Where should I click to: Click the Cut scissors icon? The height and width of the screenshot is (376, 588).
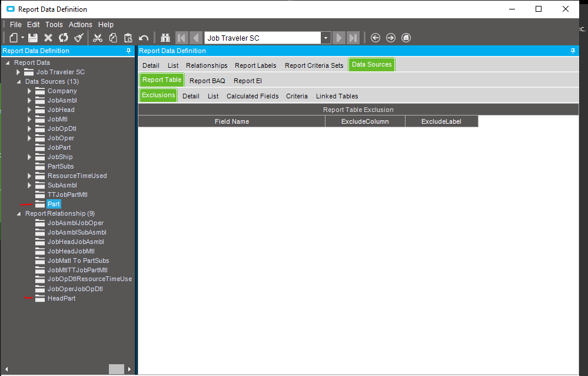click(x=98, y=38)
